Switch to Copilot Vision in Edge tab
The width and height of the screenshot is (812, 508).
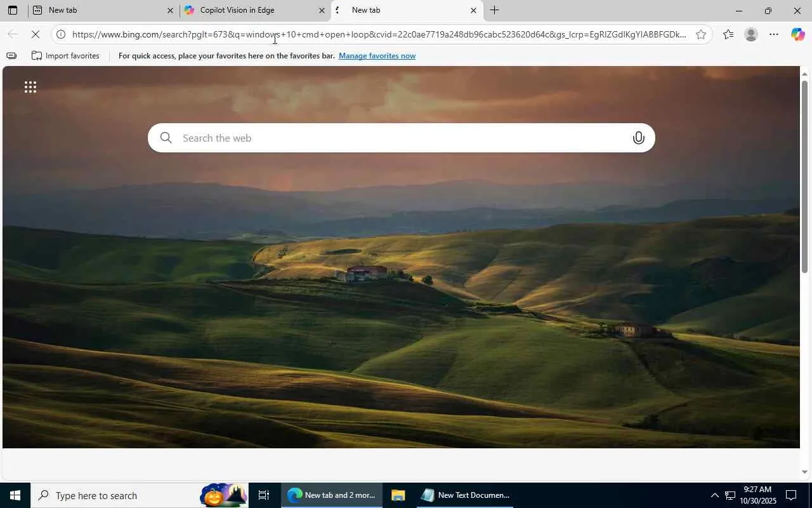tap(255, 10)
